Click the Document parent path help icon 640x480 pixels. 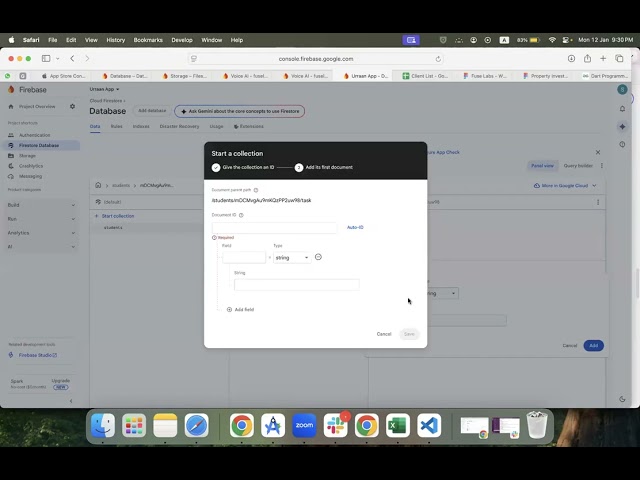coord(256,190)
